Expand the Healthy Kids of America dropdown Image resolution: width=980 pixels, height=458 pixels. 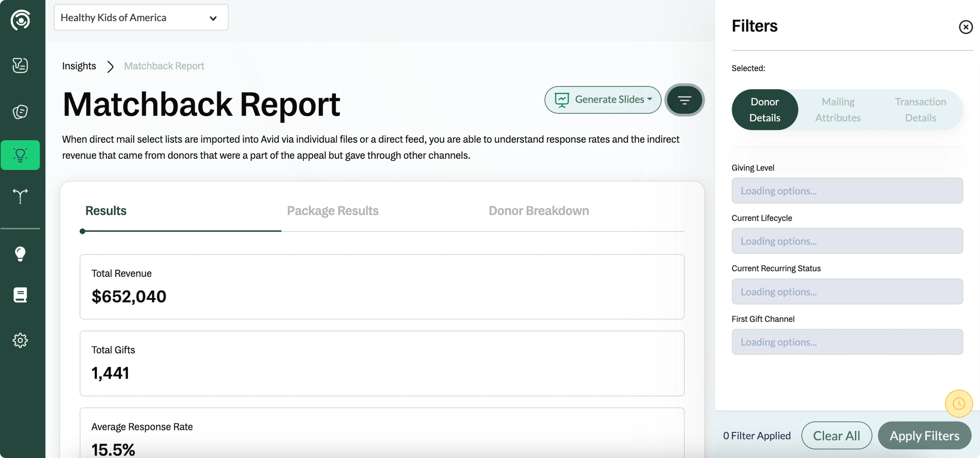[x=141, y=17]
